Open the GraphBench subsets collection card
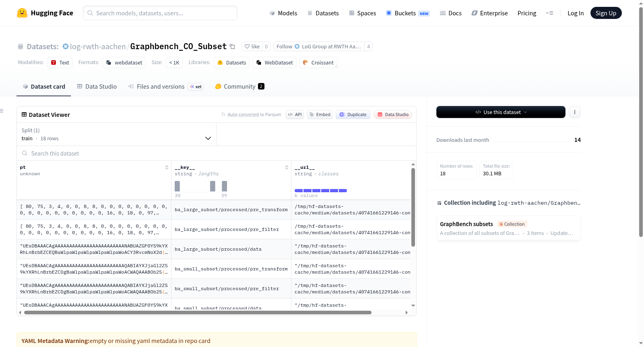Viewport: 644px width, 347px height. 508,228
